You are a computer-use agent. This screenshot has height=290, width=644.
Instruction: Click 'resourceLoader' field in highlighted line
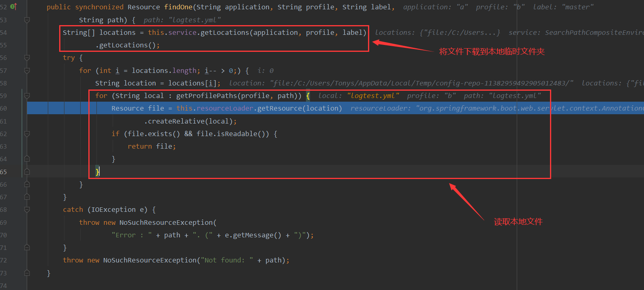[x=225, y=108]
